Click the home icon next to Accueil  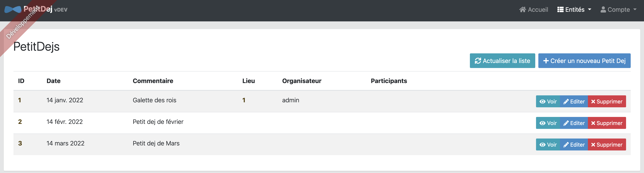click(x=522, y=9)
